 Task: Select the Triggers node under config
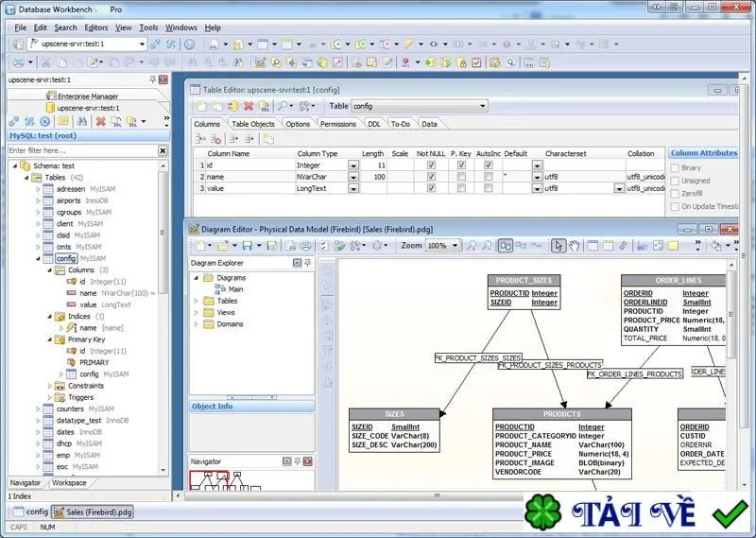pyautogui.click(x=80, y=397)
